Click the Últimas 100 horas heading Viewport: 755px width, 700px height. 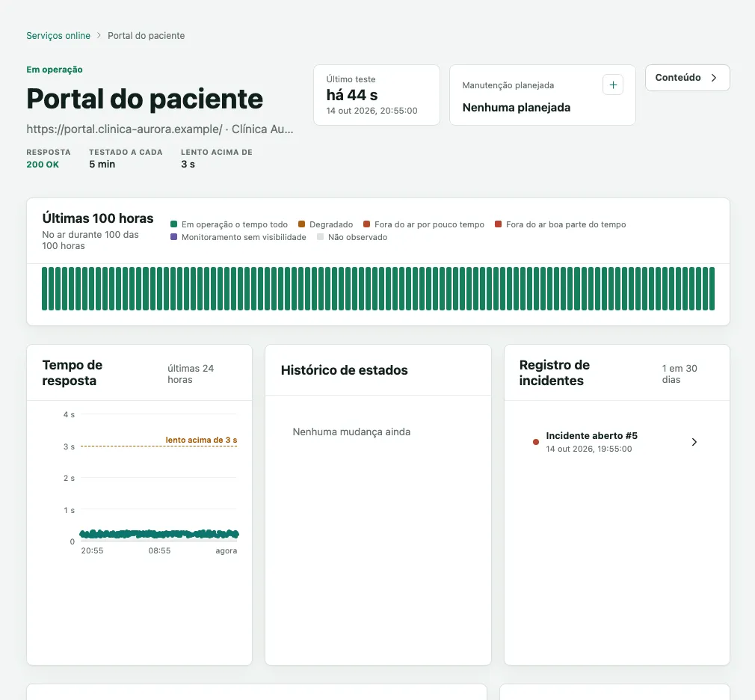(x=98, y=218)
